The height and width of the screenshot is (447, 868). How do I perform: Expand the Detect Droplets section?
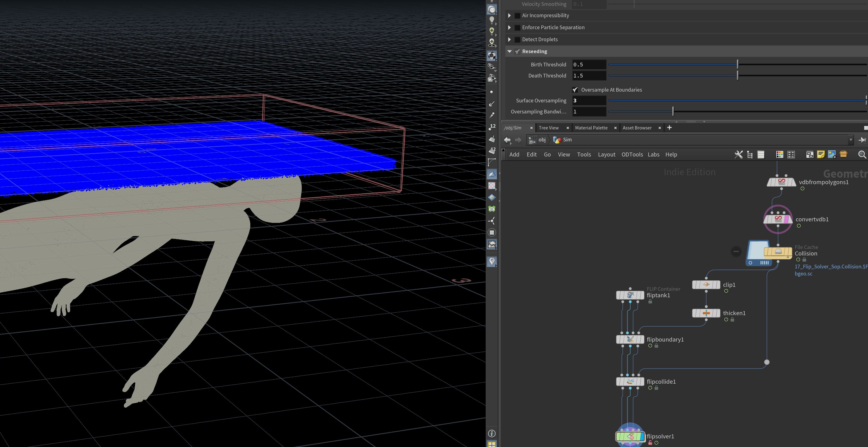pos(509,40)
